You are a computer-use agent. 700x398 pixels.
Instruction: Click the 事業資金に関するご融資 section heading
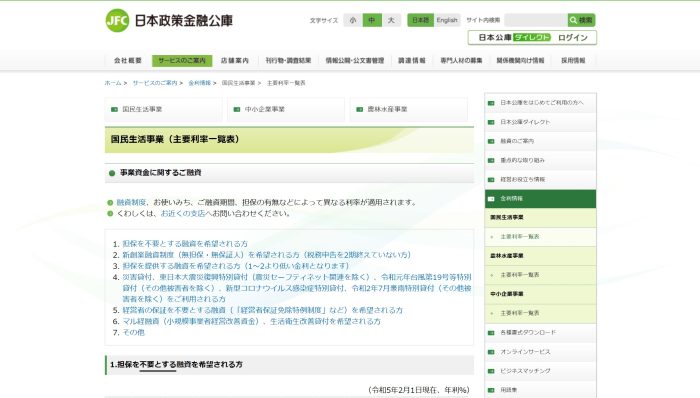coord(160,173)
